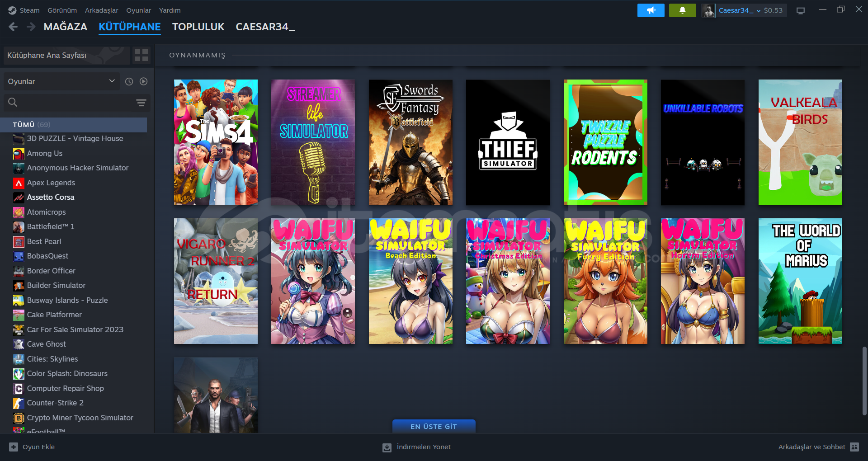The width and height of the screenshot is (868, 461).
Task: Select Vigaro Runner 2 Return cover
Action: pos(216,281)
